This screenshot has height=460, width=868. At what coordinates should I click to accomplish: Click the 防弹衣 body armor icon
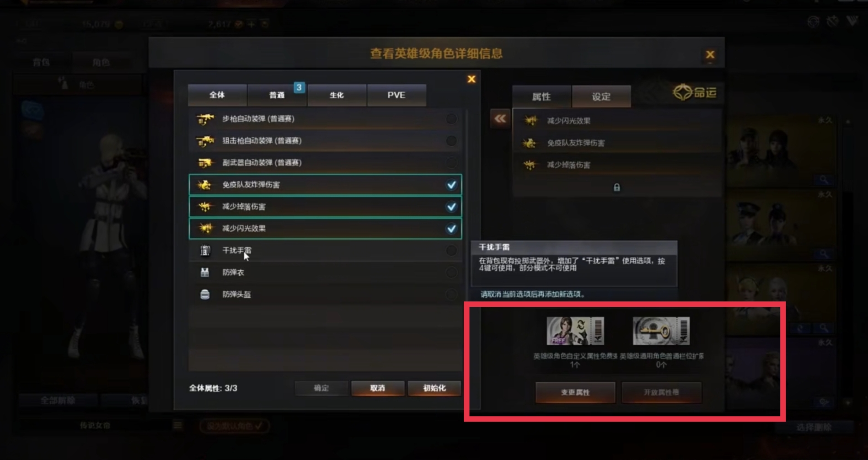click(x=205, y=273)
